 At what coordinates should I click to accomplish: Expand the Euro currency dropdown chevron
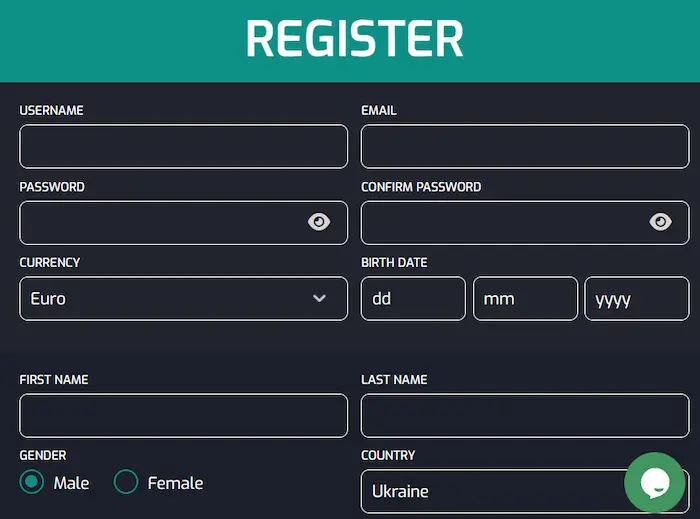click(x=319, y=298)
